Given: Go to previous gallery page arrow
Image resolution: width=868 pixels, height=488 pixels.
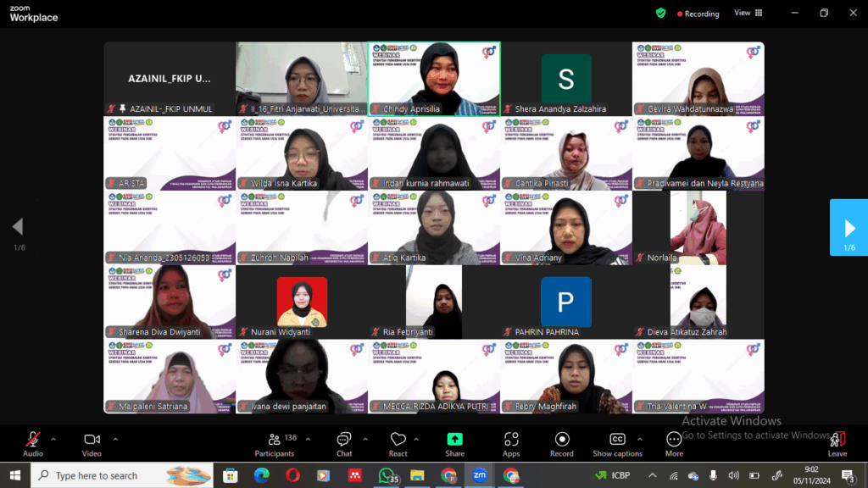Looking at the screenshot, I should point(19,226).
